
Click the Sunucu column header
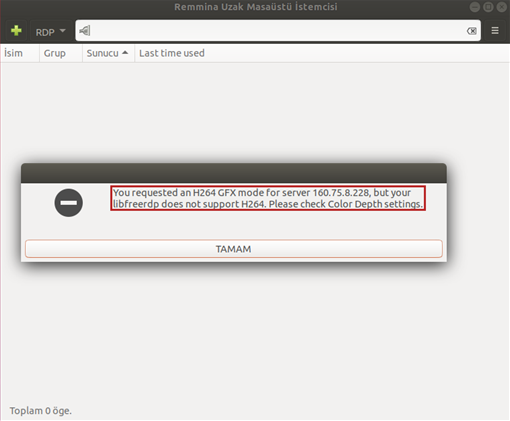tap(108, 53)
